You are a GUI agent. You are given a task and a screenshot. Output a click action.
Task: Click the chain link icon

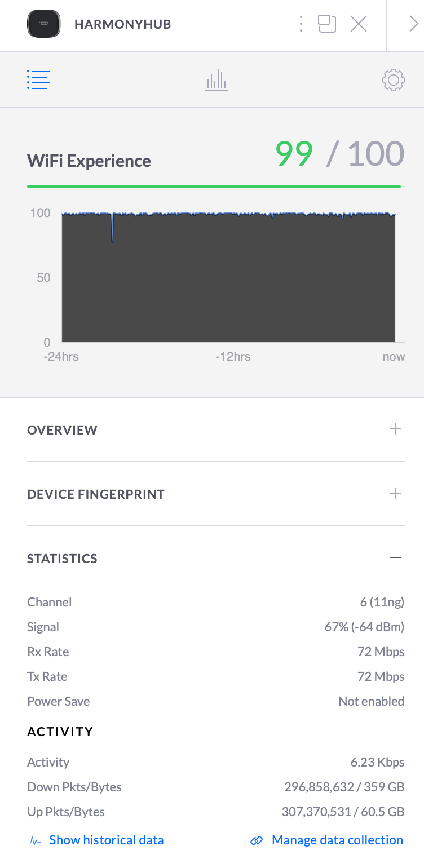(x=257, y=840)
